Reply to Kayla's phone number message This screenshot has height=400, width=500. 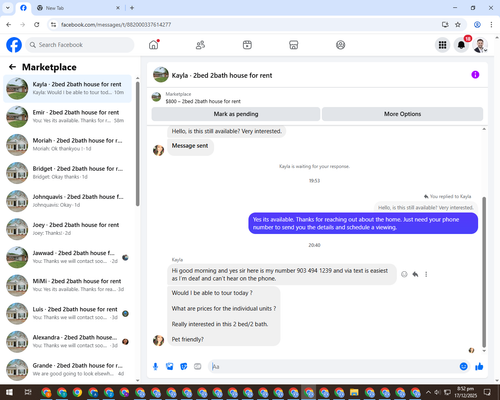[415, 274]
